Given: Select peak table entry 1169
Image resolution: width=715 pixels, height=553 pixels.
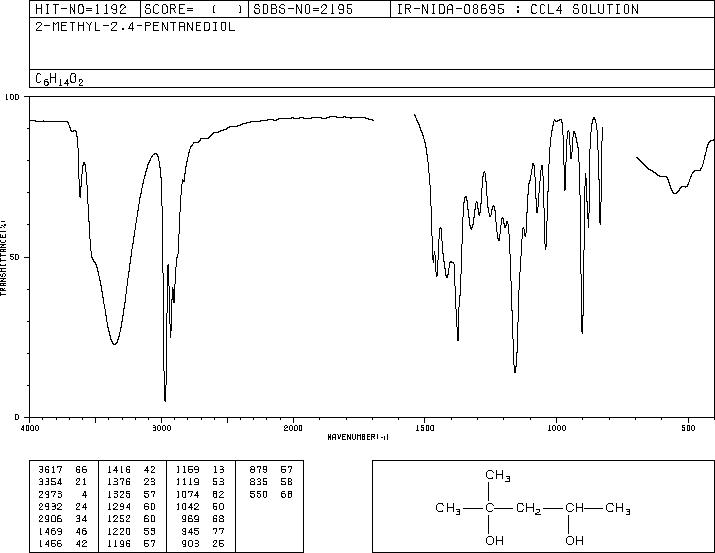Looking at the screenshot, I should pyautogui.click(x=187, y=470).
